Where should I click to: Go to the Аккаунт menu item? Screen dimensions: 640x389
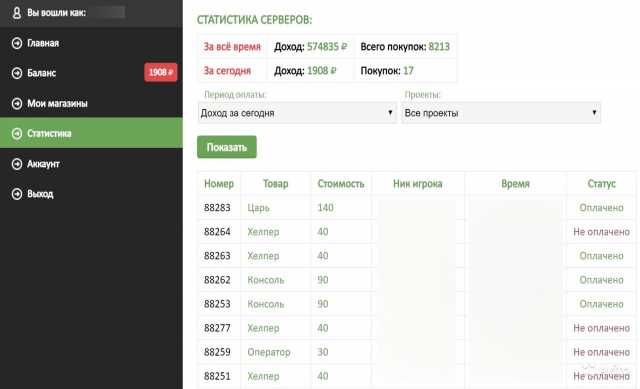tap(91, 164)
